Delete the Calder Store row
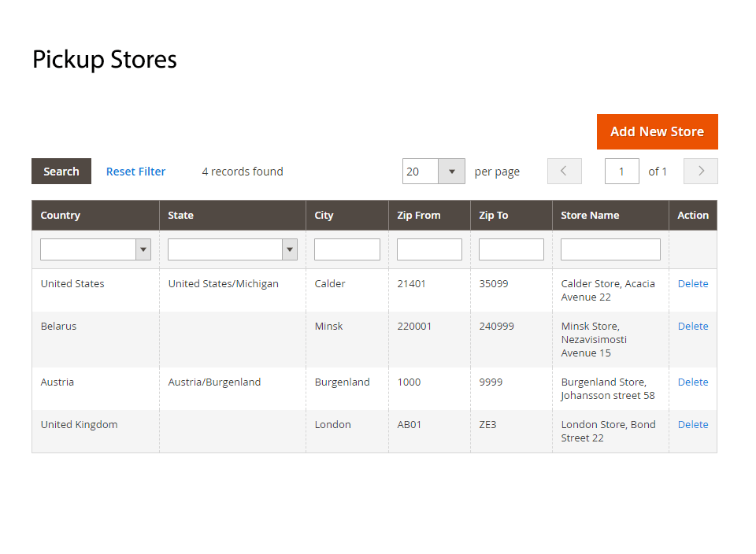 pyautogui.click(x=692, y=283)
